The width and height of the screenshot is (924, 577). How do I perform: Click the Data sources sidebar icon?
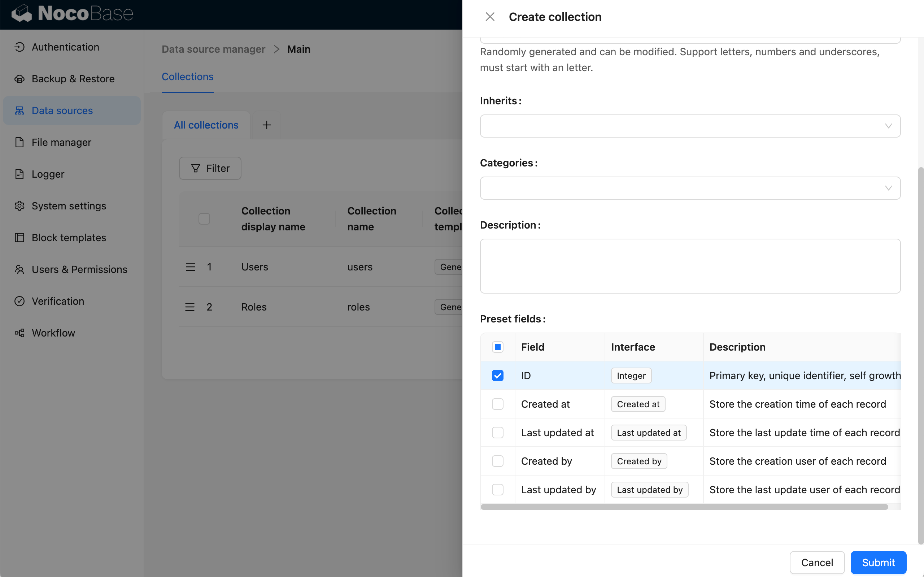[19, 110]
